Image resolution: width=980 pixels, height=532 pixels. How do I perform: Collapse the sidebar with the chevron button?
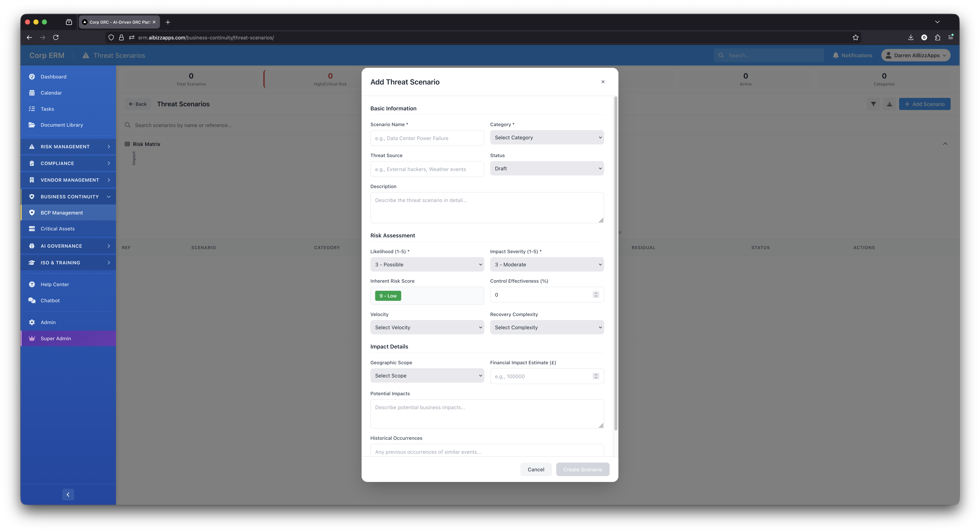click(68, 494)
